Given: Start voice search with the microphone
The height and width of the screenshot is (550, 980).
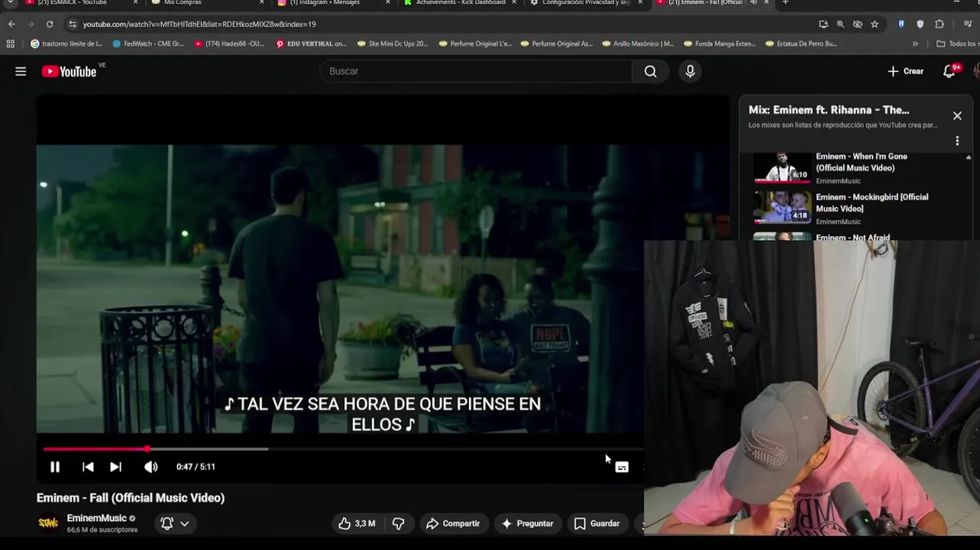Looking at the screenshot, I should (690, 71).
